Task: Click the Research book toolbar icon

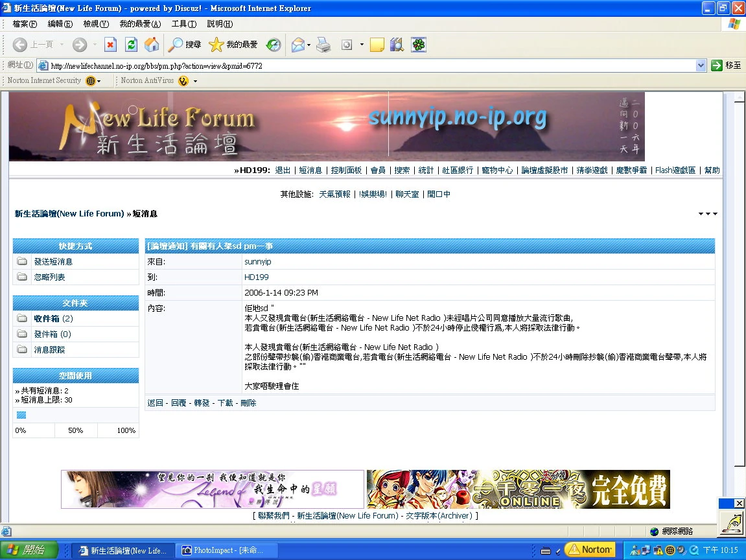Action: (x=397, y=45)
